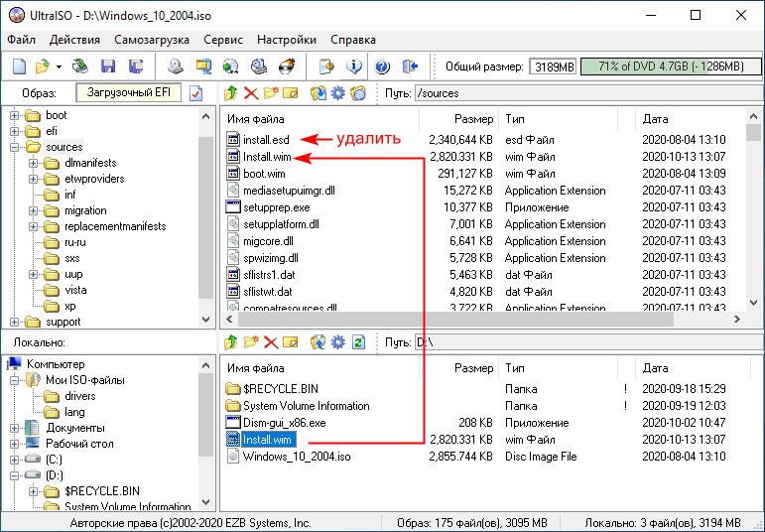Expand the etwproviders folder node
Viewport: 765px width, 532px height.
click(33, 179)
